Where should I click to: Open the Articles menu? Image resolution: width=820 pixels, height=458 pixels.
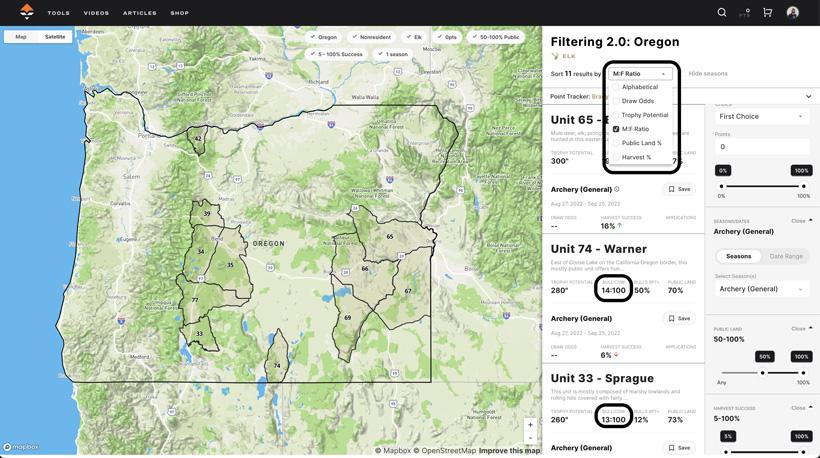coord(140,13)
